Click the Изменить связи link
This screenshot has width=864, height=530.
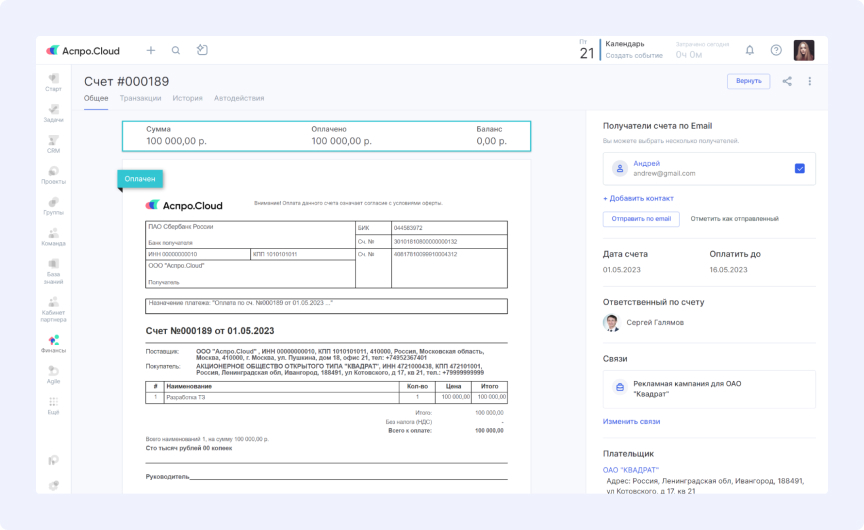pos(631,421)
